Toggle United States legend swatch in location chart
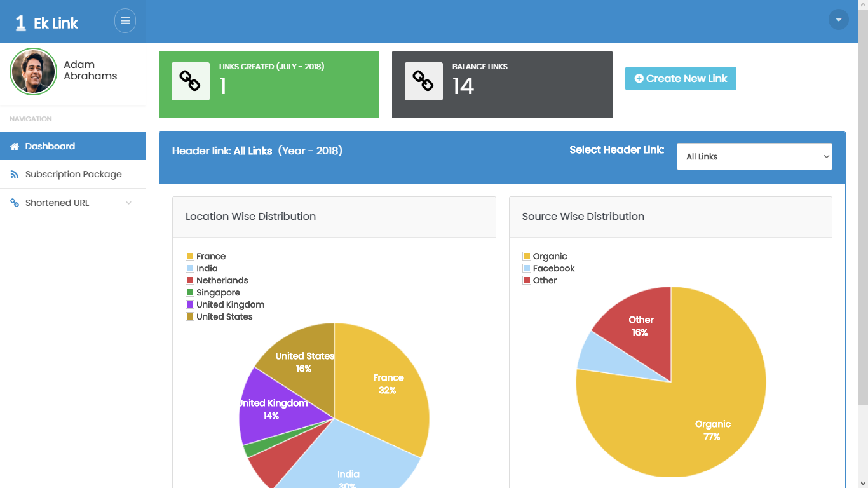The height and width of the screenshot is (488, 868). pos(190,316)
